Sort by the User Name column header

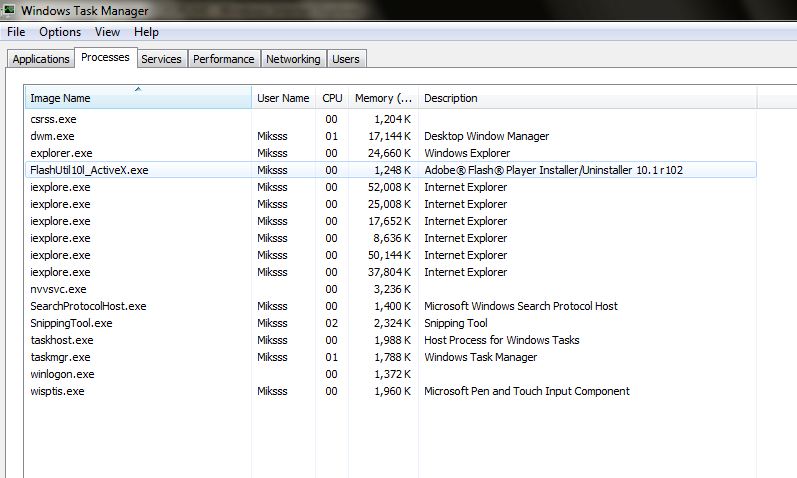(x=283, y=98)
